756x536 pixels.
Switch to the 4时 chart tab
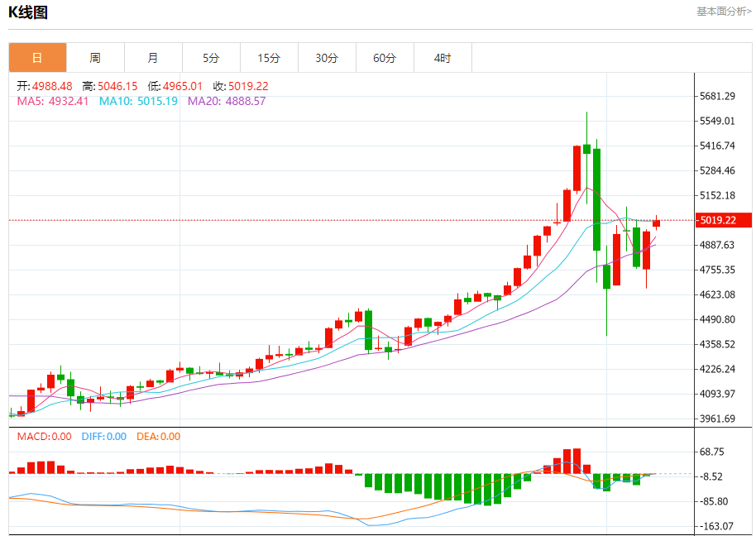coord(443,58)
